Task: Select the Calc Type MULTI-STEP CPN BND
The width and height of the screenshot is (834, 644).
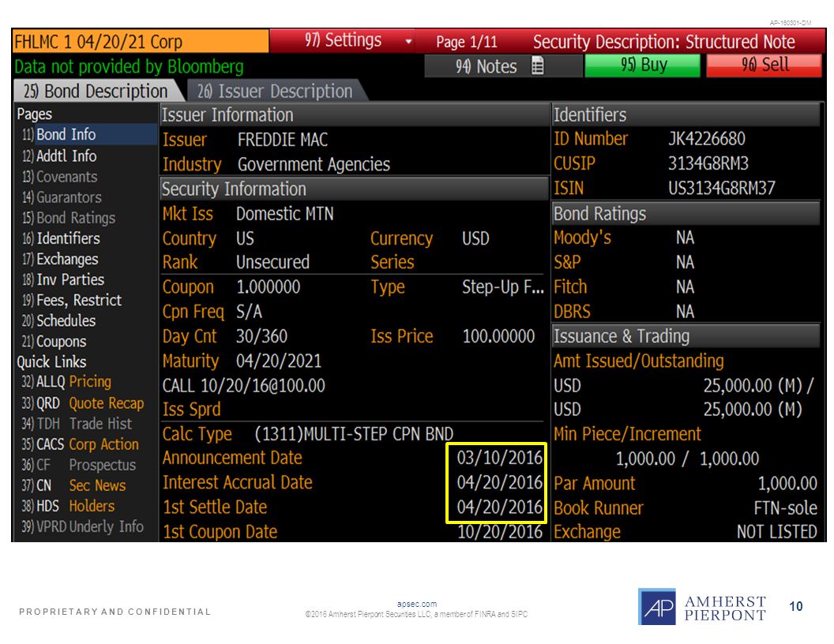Action: click(x=354, y=434)
